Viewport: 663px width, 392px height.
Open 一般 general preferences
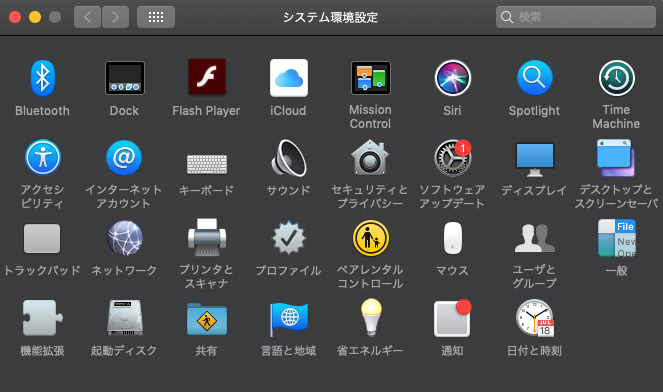tap(616, 238)
